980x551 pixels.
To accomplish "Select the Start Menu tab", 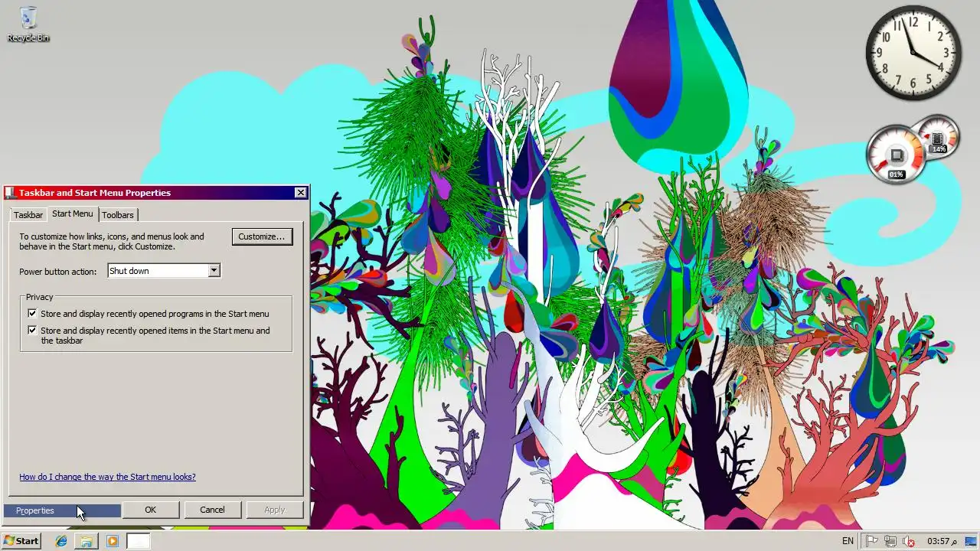I will tap(73, 214).
